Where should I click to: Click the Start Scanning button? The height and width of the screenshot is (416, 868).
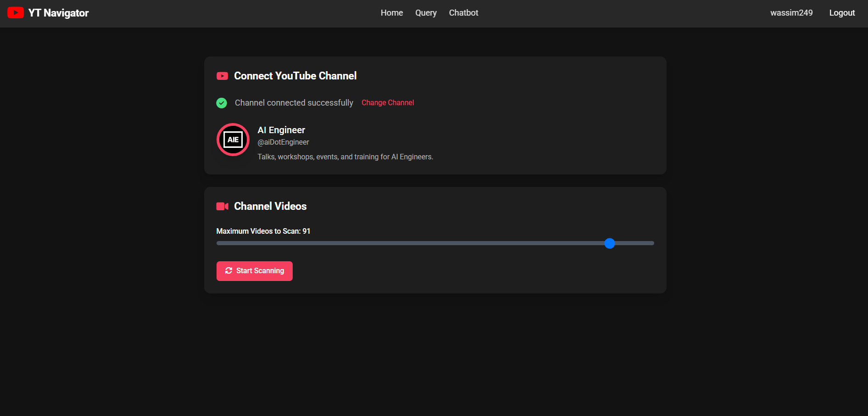(255, 271)
